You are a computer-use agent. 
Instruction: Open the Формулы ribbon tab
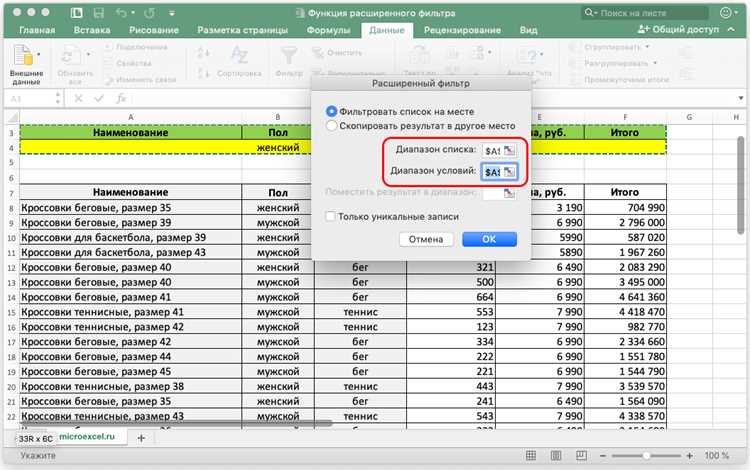coord(328,30)
